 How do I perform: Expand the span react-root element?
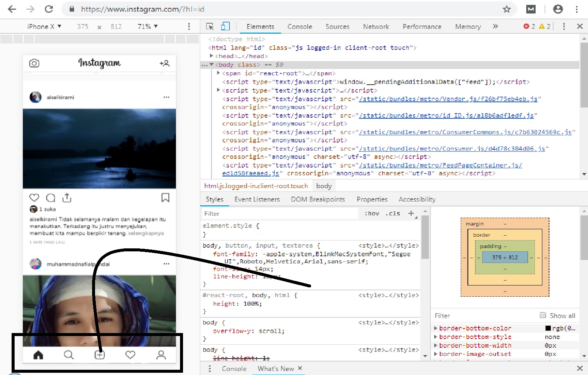[x=219, y=73]
